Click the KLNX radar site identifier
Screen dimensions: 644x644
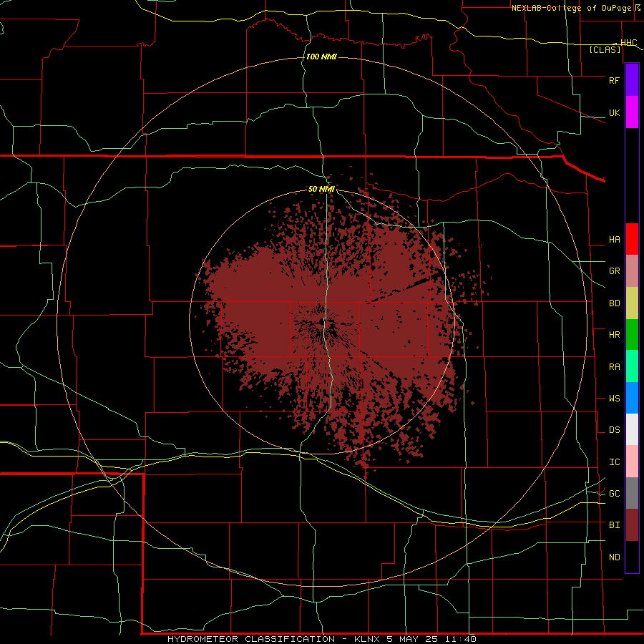(x=367, y=639)
